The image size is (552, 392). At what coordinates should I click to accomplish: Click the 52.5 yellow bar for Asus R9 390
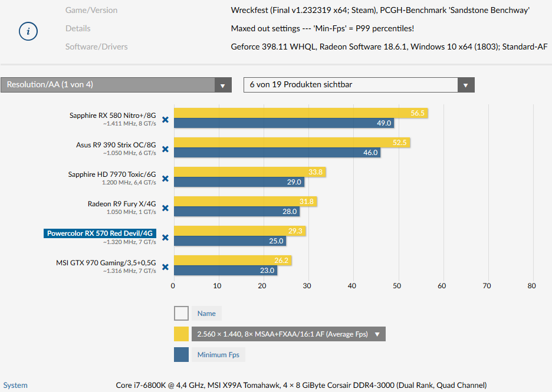pos(292,143)
